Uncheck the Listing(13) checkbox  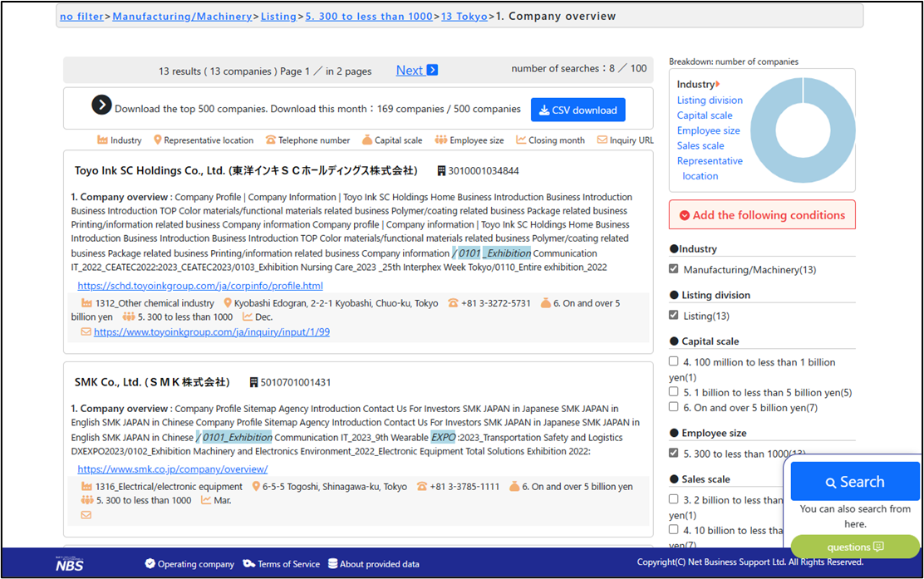point(674,315)
